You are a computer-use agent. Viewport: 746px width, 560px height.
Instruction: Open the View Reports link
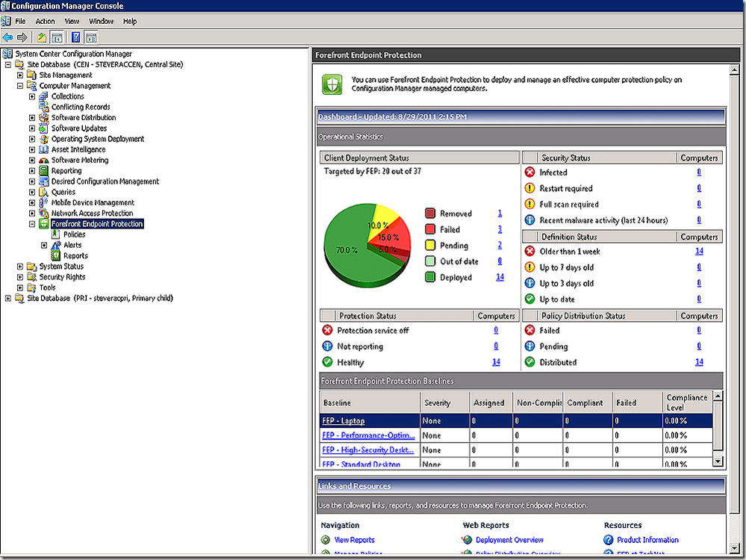(x=355, y=540)
